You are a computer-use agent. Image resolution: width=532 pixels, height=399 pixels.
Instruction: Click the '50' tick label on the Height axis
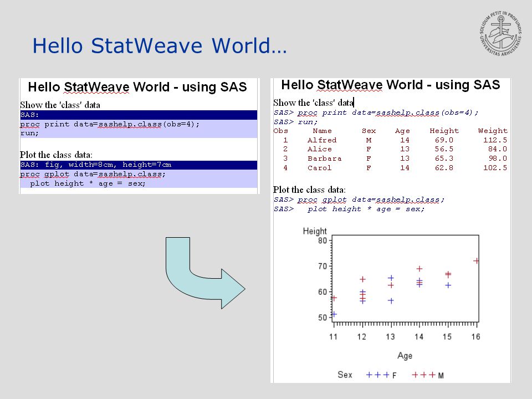[323, 318]
